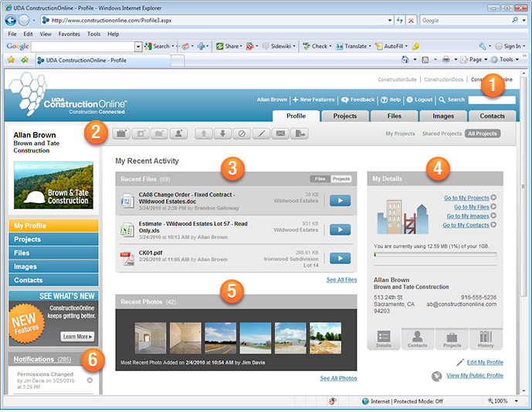Image resolution: width=532 pixels, height=412 pixels.
Task: Click the RSS feeds icon
Action: (x=425, y=59)
